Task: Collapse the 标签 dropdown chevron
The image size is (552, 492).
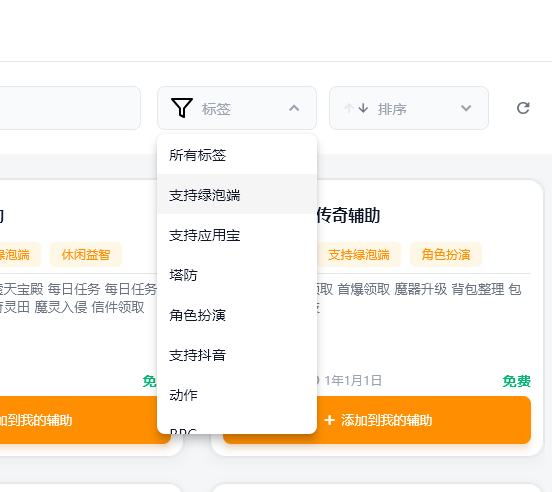Action: click(294, 108)
